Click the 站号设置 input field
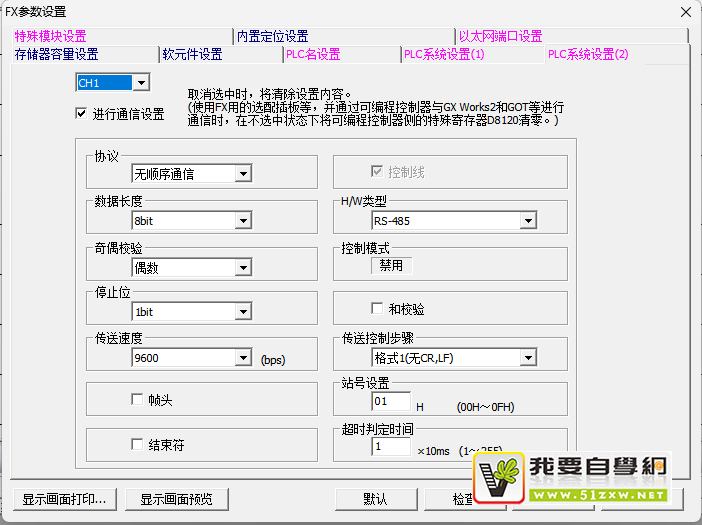The height and width of the screenshot is (525, 702). coord(391,402)
